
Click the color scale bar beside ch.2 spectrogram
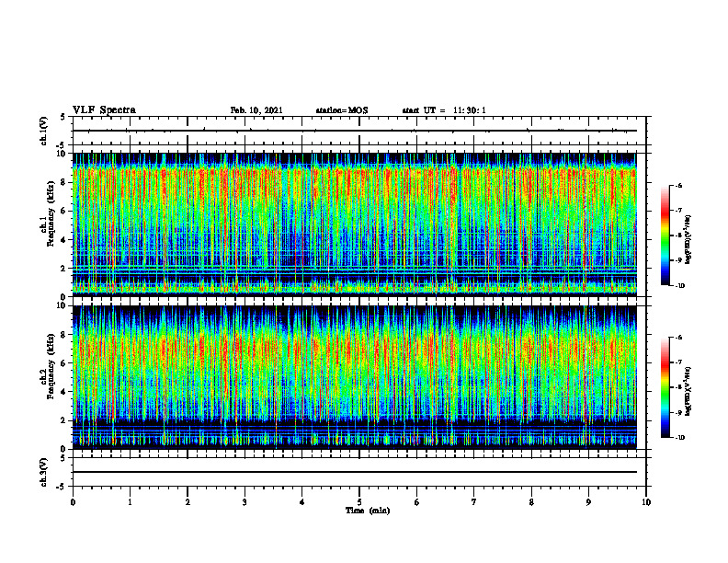coord(665,387)
